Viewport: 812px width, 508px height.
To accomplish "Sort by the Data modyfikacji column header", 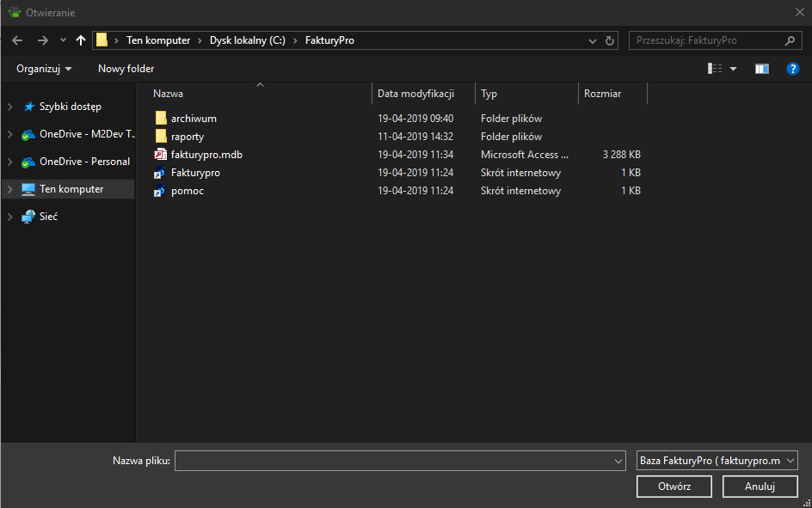I will (415, 94).
